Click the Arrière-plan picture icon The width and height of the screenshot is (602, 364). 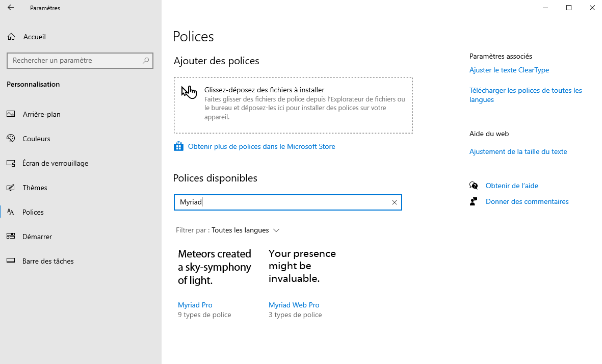tap(11, 114)
